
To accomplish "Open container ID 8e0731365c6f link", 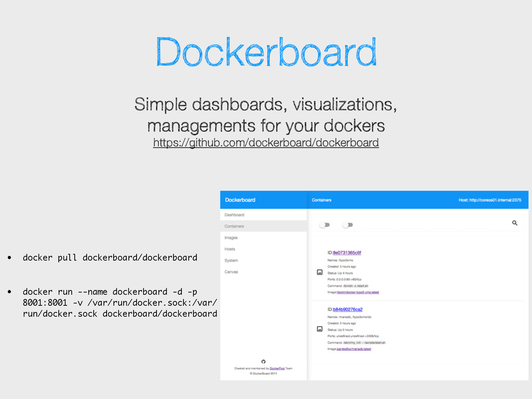I will pyautogui.click(x=347, y=252).
